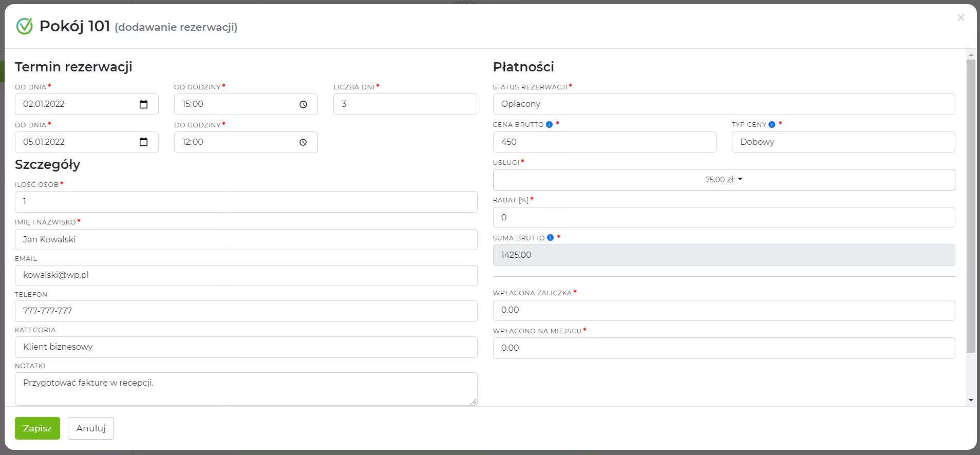This screenshot has height=455, width=980.
Task: Open the Kategoria Klient biznesowy dropdown
Action: click(246, 347)
